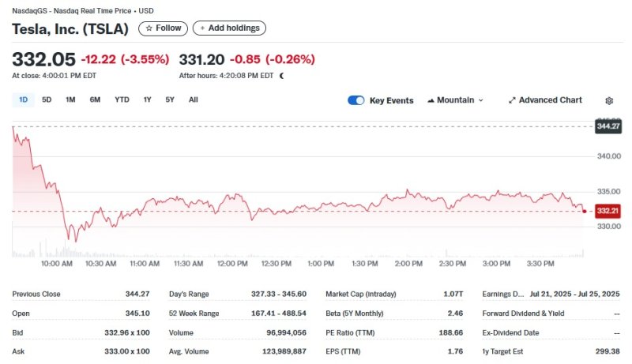View the 5Y chart range
632x364 pixels.
coord(170,99)
